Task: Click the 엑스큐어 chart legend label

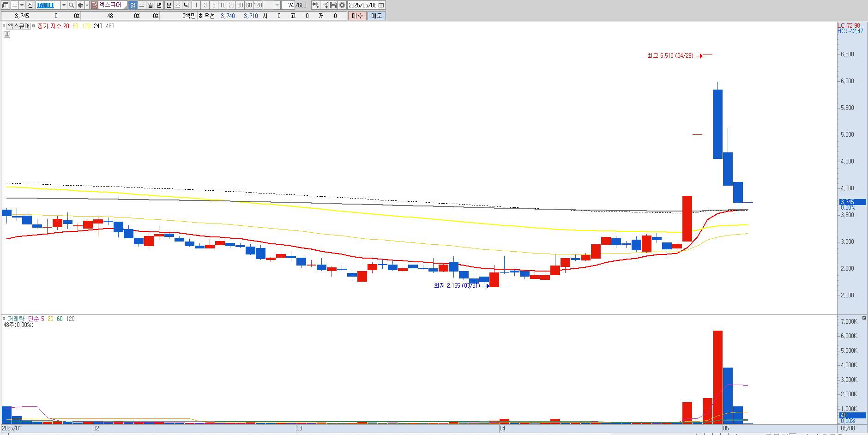Action: click(x=19, y=26)
